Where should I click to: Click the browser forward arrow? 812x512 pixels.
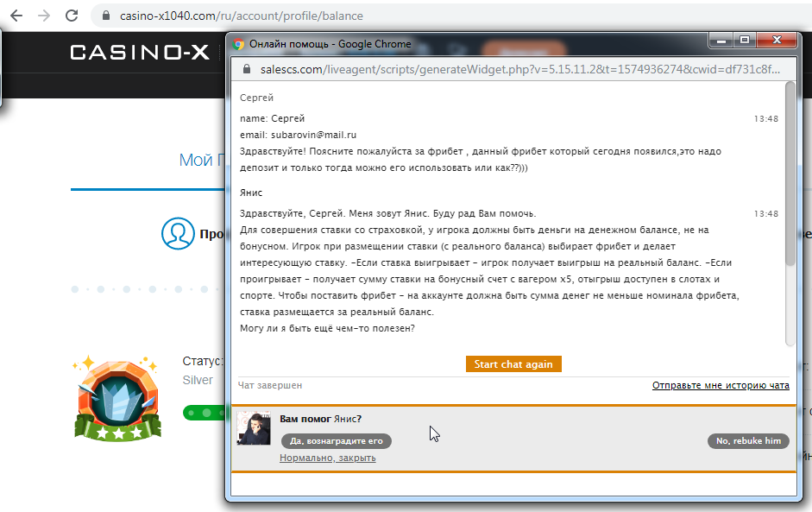tap(44, 16)
